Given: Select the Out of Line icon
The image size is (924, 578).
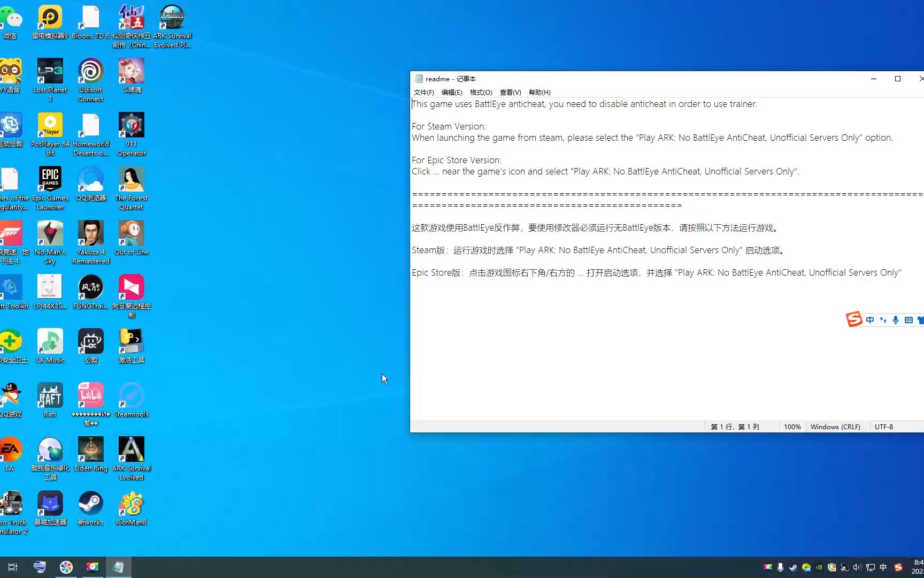Looking at the screenshot, I should (131, 238).
